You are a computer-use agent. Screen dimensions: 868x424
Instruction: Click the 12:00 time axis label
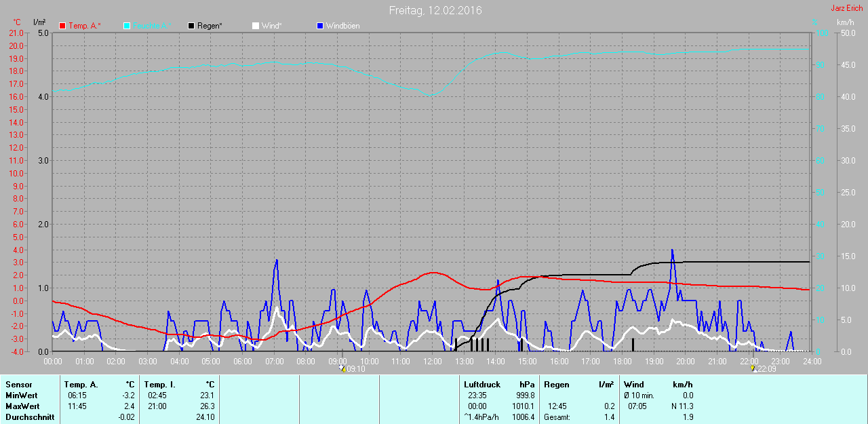click(x=432, y=362)
